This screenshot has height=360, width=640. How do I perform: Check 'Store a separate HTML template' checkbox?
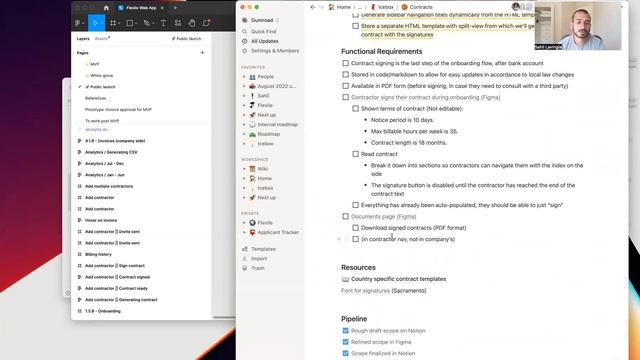point(356,26)
